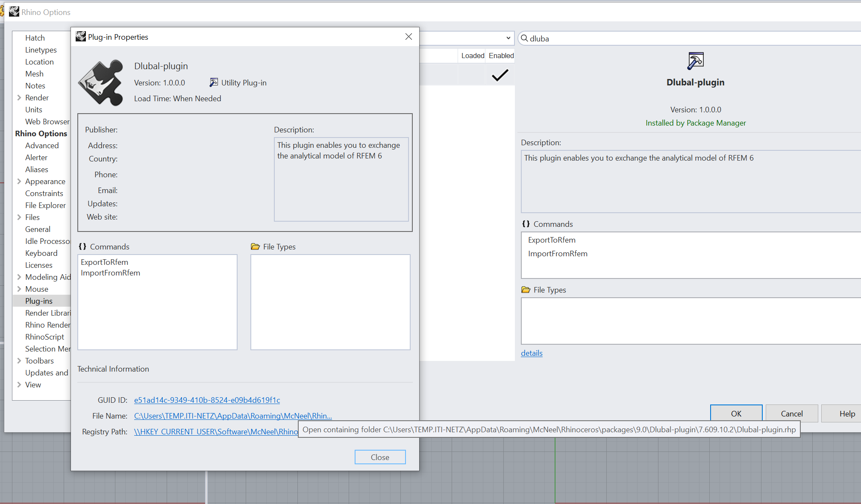
Task: Select Hatch in options tree
Action: pyautogui.click(x=35, y=38)
